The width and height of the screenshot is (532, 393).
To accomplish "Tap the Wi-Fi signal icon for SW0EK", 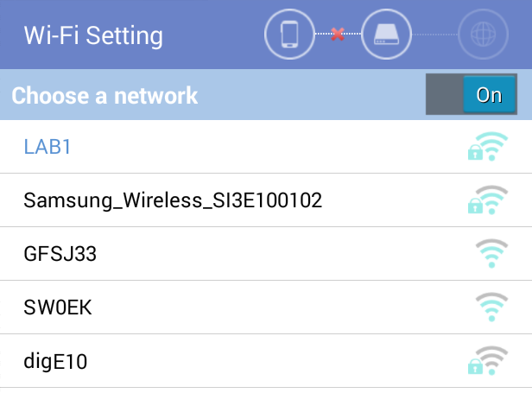I will point(491,307).
